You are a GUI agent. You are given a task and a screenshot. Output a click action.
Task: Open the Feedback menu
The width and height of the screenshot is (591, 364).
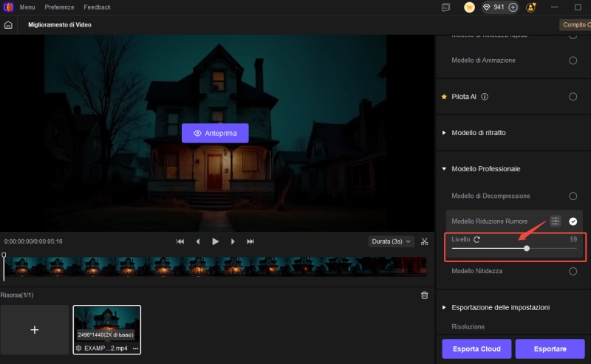click(x=97, y=7)
